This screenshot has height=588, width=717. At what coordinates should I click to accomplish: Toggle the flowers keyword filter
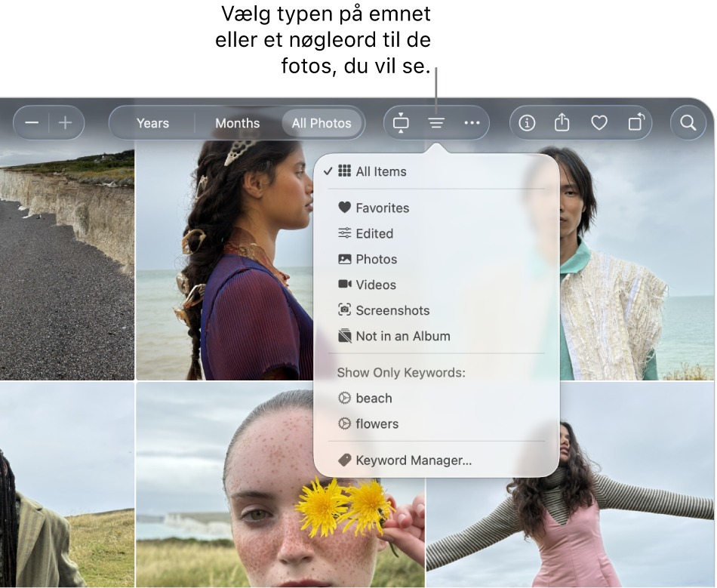[x=377, y=423]
